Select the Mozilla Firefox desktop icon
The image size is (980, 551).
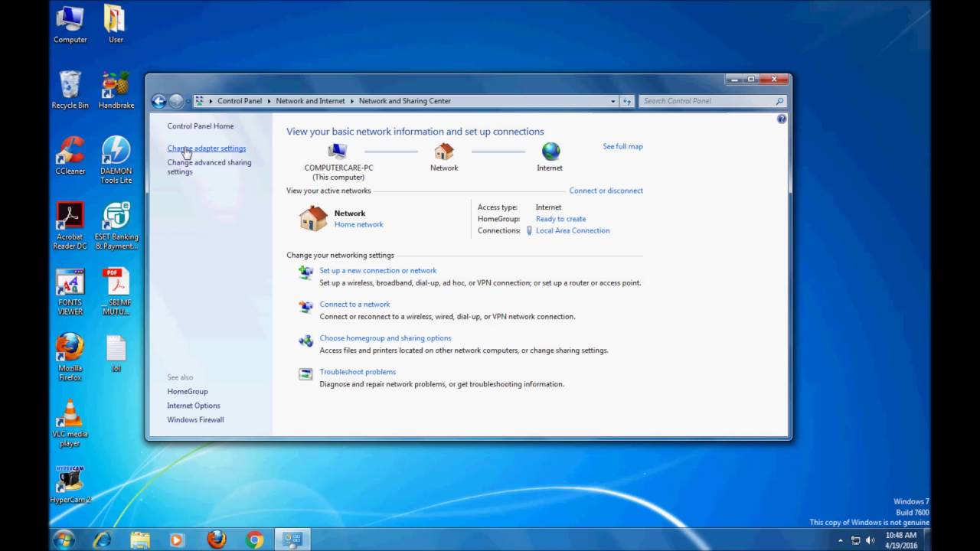(70, 357)
